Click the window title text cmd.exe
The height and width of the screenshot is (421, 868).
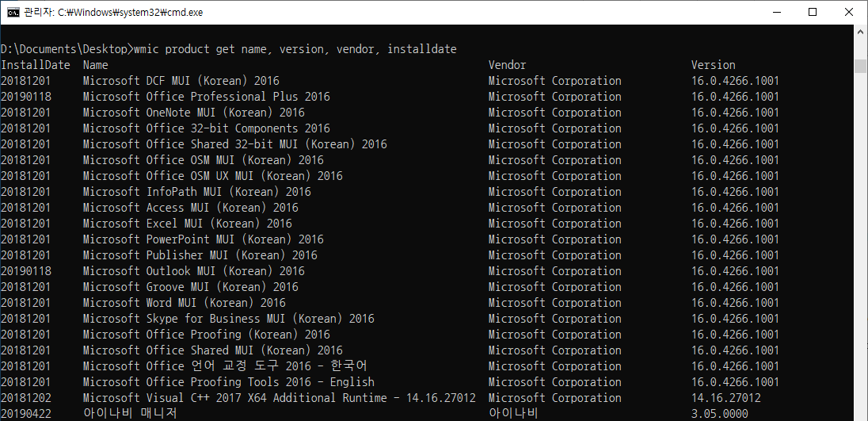point(113,12)
